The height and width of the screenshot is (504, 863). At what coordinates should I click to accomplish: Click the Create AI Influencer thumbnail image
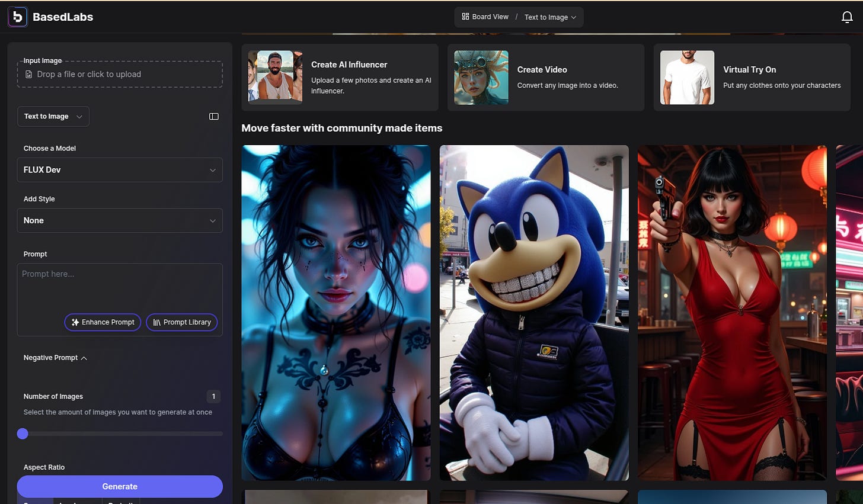pos(275,78)
